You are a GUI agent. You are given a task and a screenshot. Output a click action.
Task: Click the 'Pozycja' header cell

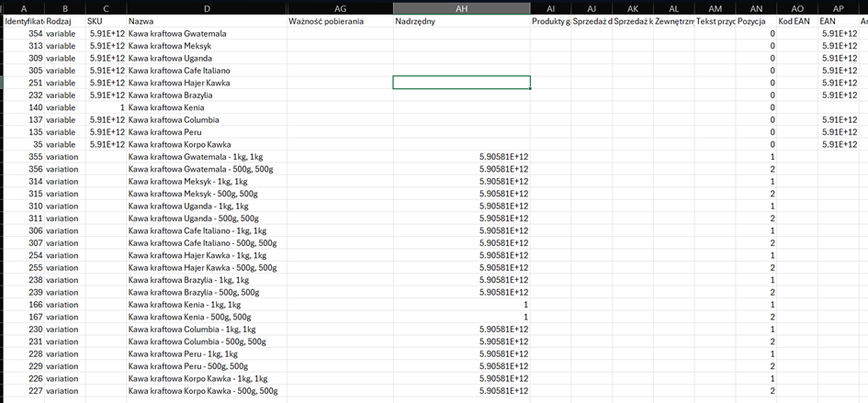756,21
